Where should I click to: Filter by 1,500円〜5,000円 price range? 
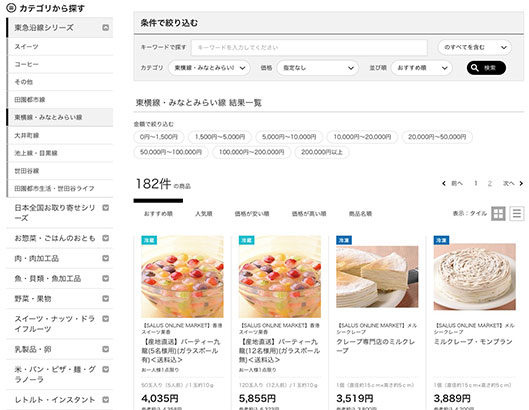pos(220,137)
